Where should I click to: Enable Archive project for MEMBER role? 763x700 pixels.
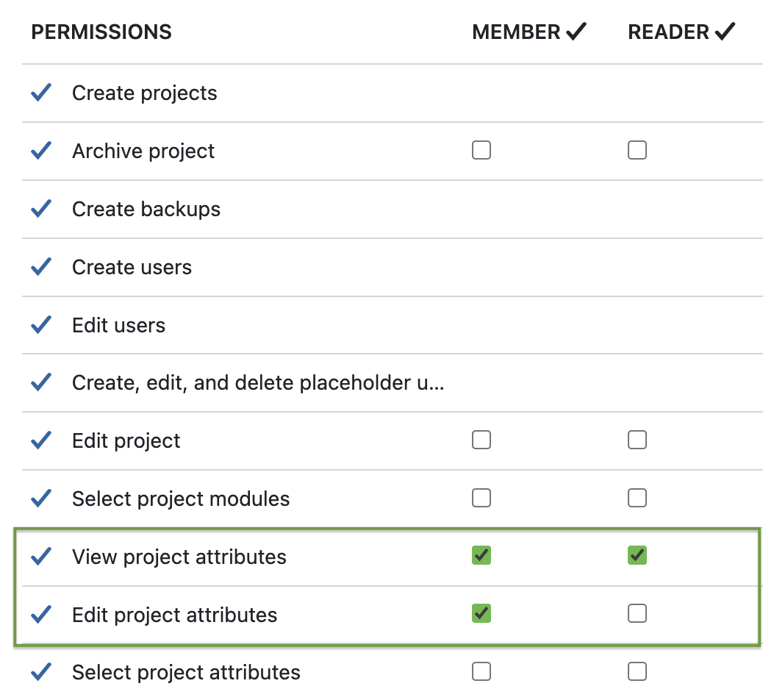481,149
